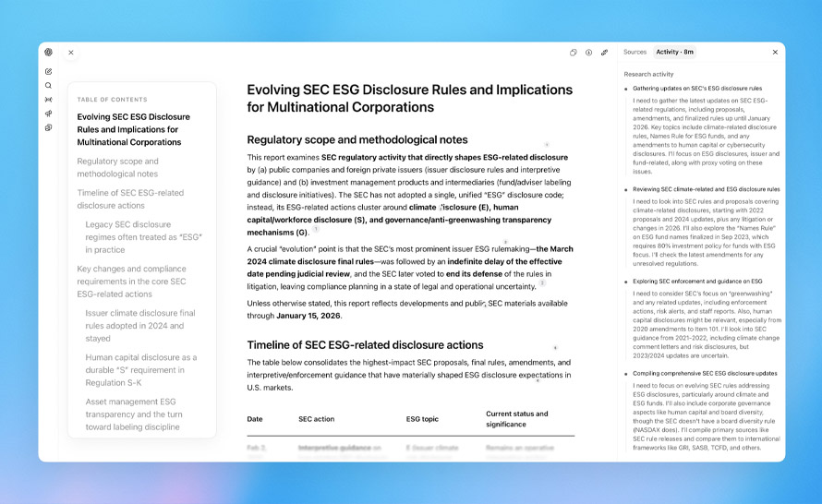Open search with the magnifier icon
The image size is (822, 504).
coord(48,85)
